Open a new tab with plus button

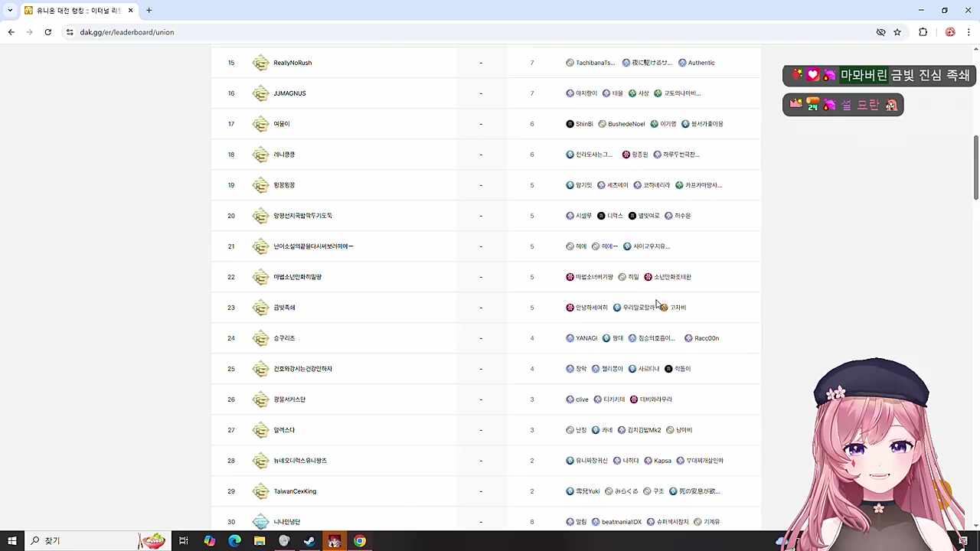(149, 11)
